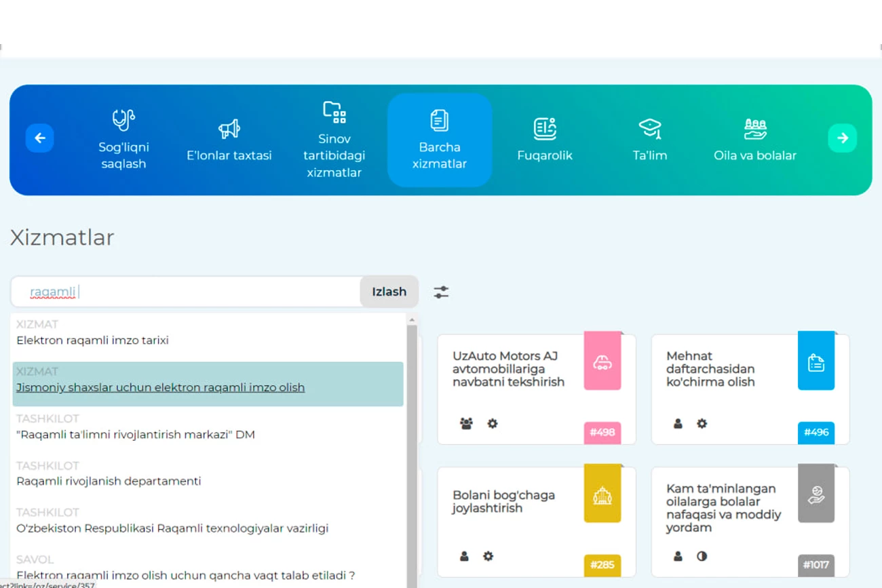Click the pink car icon on UzAuto card
Screen dimensions: 882x588
(602, 362)
